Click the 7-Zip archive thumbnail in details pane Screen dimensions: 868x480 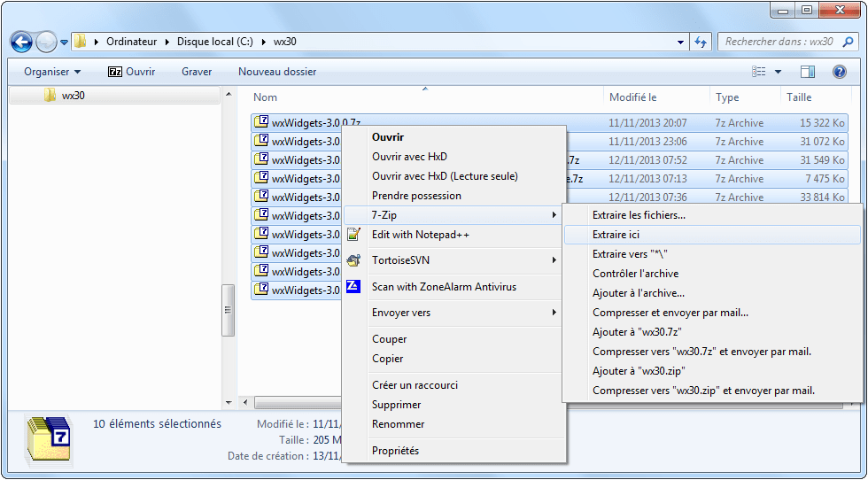49,441
